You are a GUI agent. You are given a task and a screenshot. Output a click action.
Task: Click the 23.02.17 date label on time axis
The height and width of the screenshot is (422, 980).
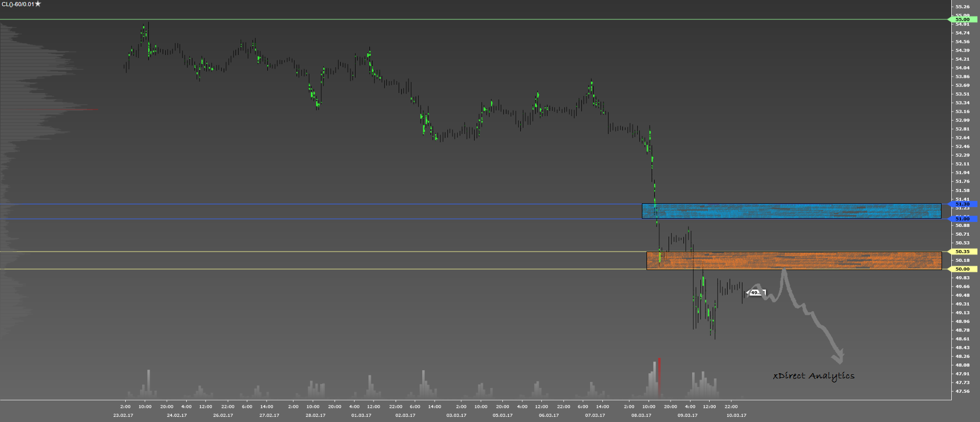coord(123,415)
